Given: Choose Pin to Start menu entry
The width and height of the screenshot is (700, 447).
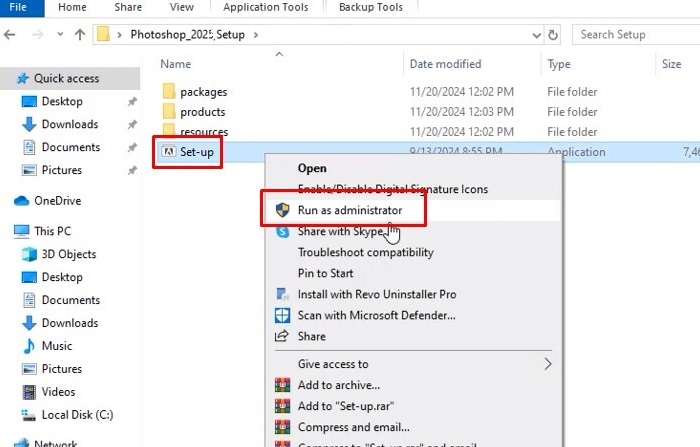Looking at the screenshot, I should click(x=325, y=273).
